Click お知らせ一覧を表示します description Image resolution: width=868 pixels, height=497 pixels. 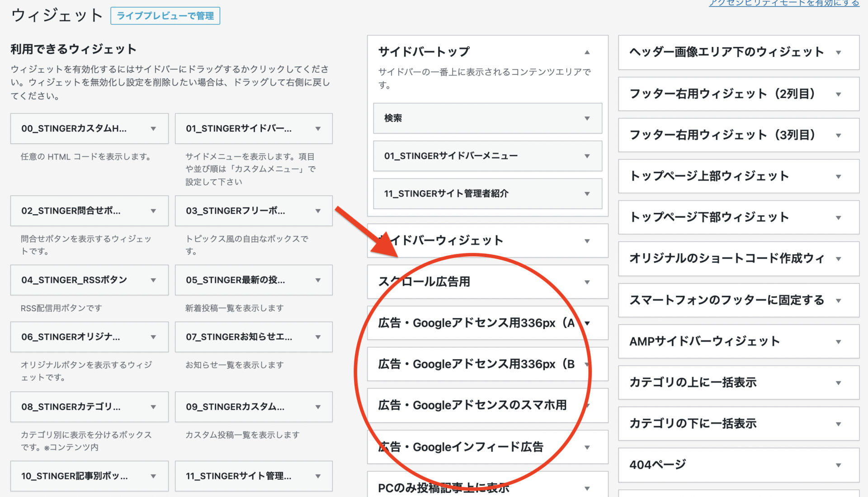pyautogui.click(x=235, y=365)
